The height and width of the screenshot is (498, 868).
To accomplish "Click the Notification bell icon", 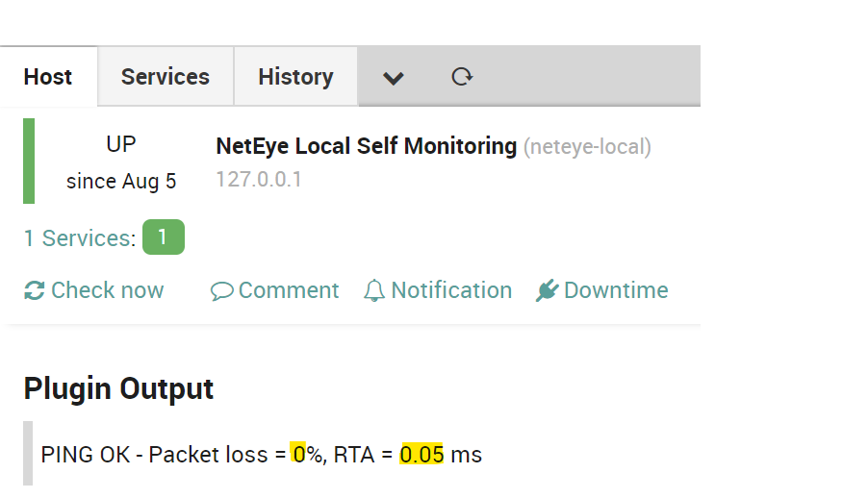I will tap(374, 290).
